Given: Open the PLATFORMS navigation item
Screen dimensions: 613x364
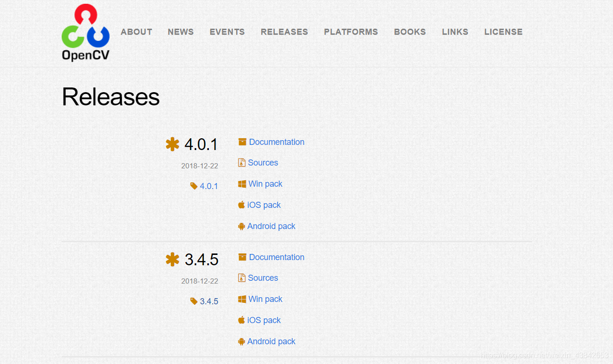Looking at the screenshot, I should 351,32.
